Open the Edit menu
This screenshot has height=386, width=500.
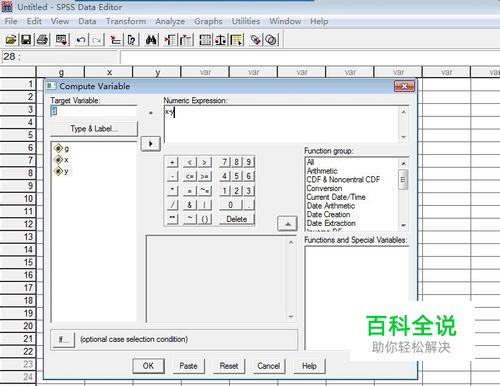pos(34,21)
